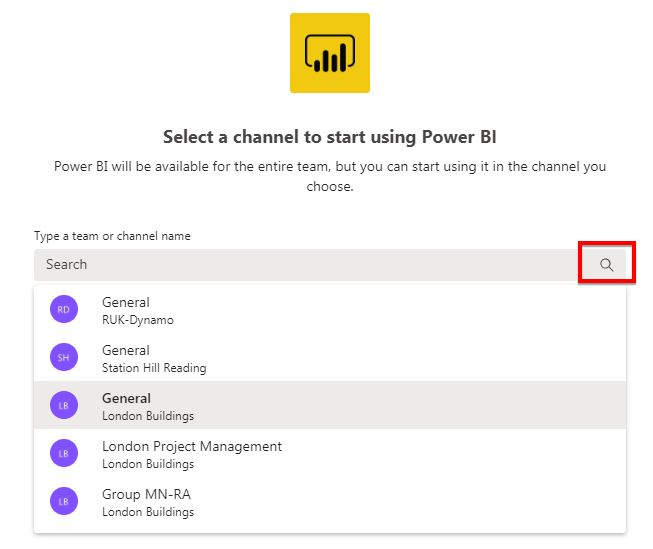Click the Power BI availability description text

click(330, 176)
